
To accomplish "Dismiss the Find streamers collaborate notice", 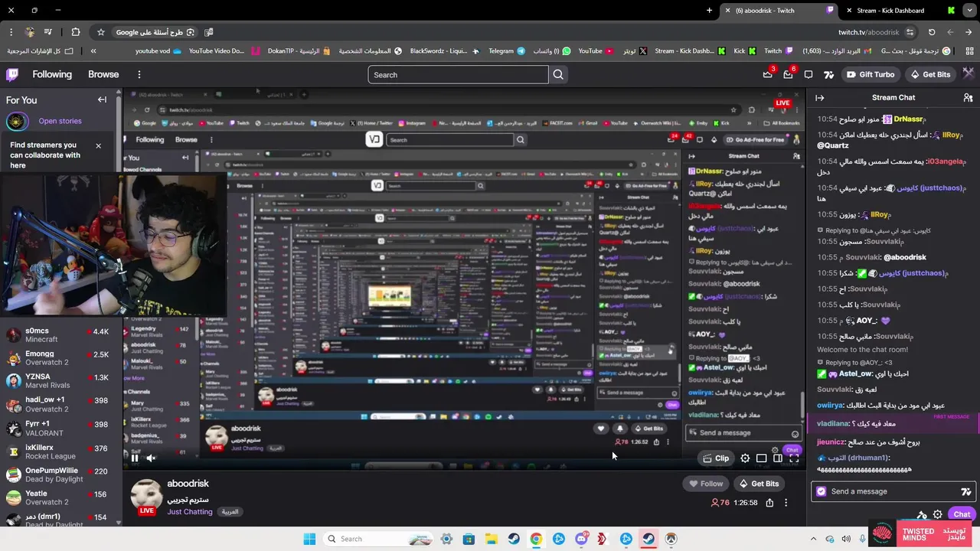I will 98,145.
